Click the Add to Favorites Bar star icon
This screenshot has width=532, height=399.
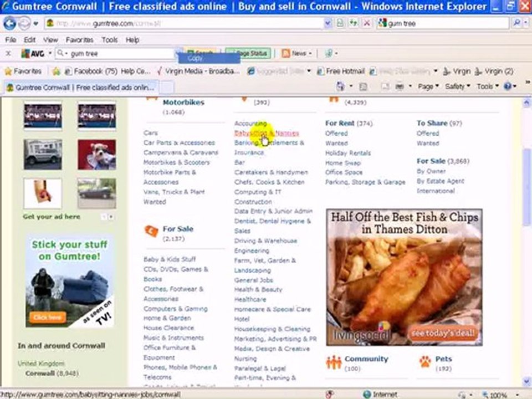point(57,71)
